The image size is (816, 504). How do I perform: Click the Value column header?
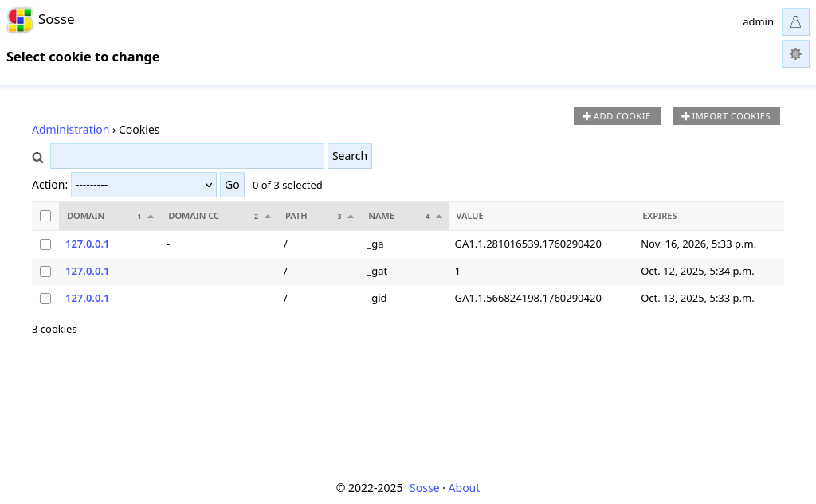469,216
